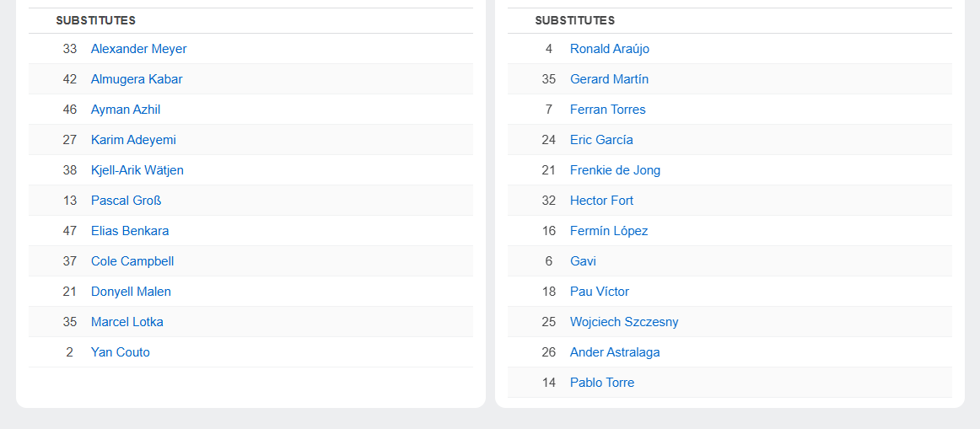Open Alexander Meyer's player page
980x429 pixels.
138,49
